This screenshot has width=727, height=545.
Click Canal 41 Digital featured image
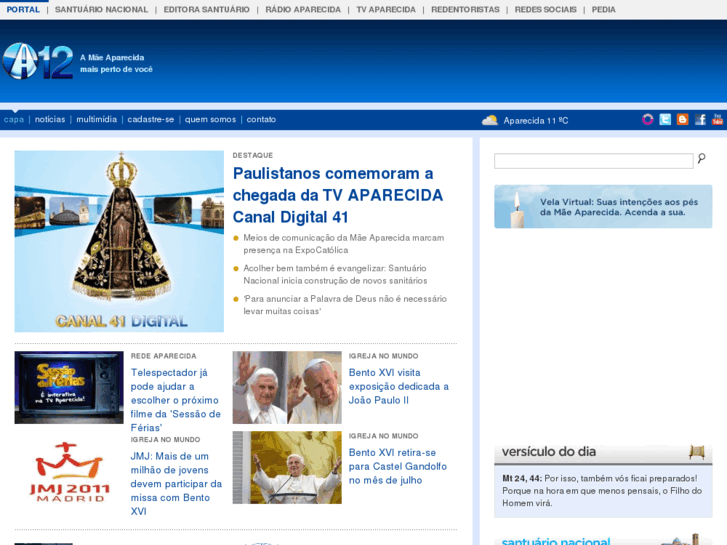click(x=119, y=241)
